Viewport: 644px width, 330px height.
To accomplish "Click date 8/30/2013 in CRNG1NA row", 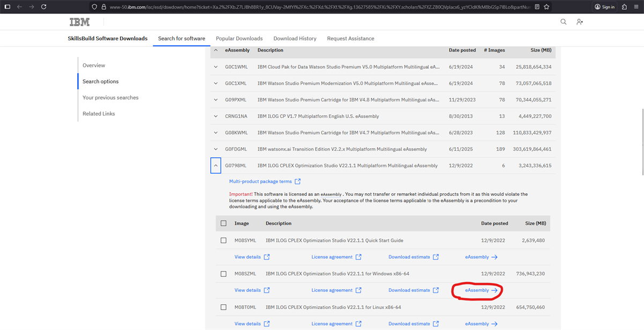I will pos(460,116).
